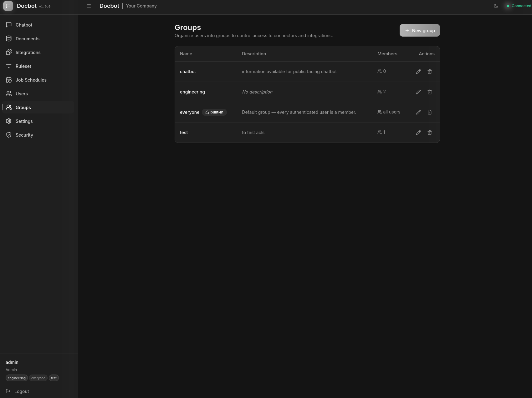Open Settings from the sidebar
This screenshot has width=532, height=398.
click(x=38, y=121)
